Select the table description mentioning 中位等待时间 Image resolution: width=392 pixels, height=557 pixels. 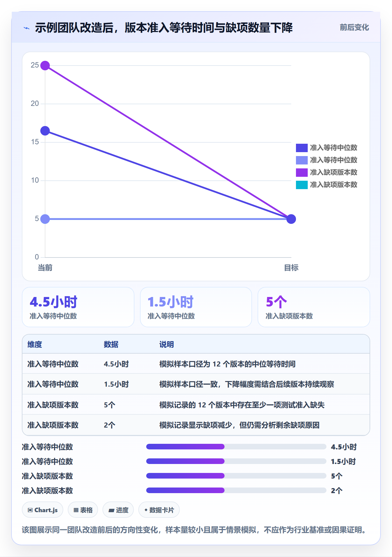pyautogui.click(x=227, y=364)
